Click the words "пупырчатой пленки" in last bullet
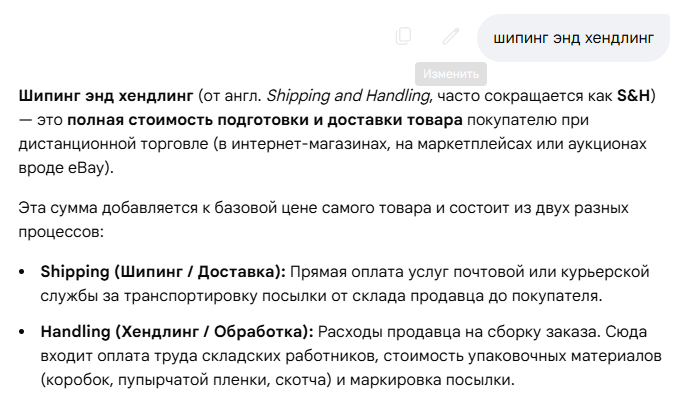This screenshot has height=419, width=692. [x=194, y=380]
